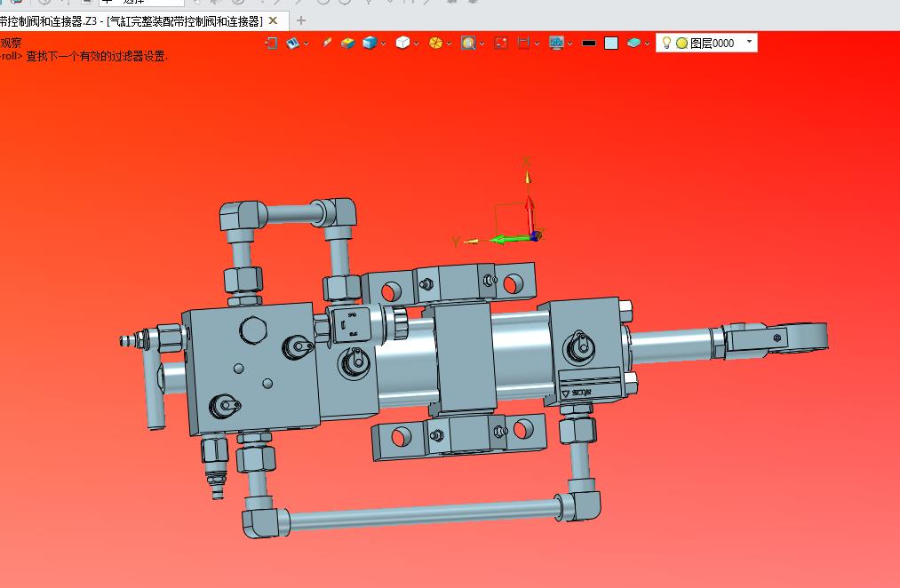Screen dimensions: 900x588
Task: Expand arrow beside visual manager book icon
Action: pos(306,44)
